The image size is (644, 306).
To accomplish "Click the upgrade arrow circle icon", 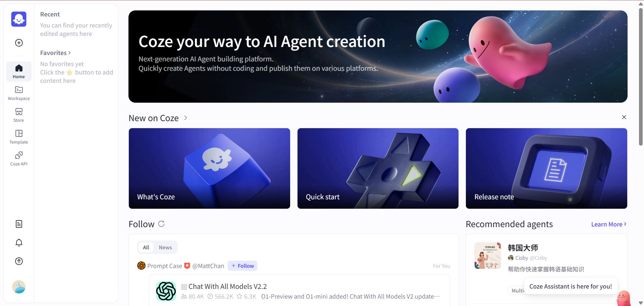I will pyautogui.click(x=19, y=261).
